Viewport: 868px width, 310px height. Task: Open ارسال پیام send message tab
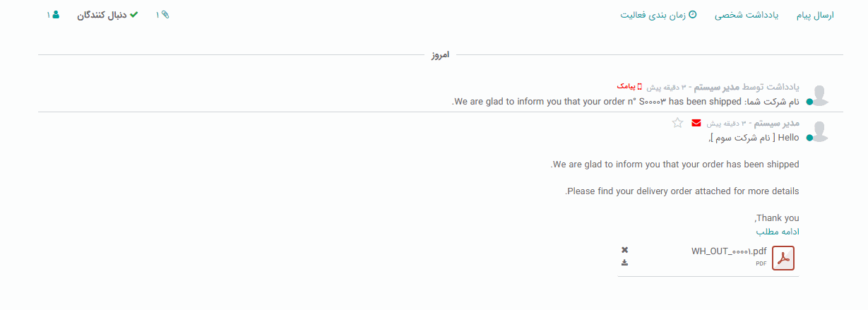[x=816, y=15]
